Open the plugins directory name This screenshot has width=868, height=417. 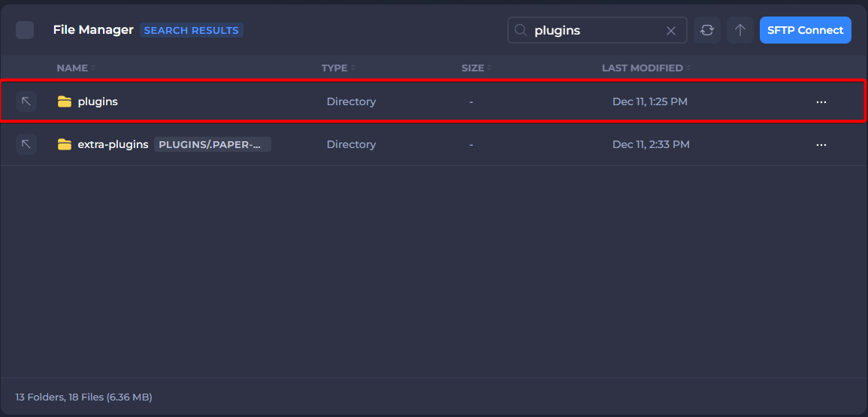pyautogui.click(x=98, y=101)
